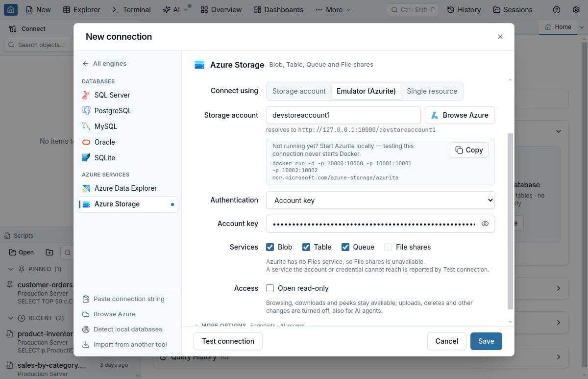
Task: Open the New document item
Action: pyautogui.click(x=38, y=9)
